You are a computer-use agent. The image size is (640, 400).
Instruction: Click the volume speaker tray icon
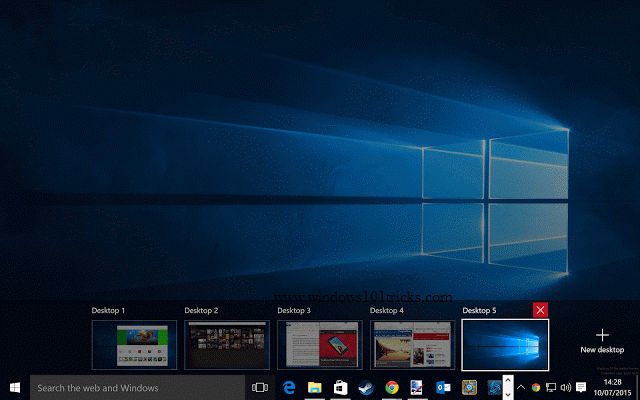point(566,387)
